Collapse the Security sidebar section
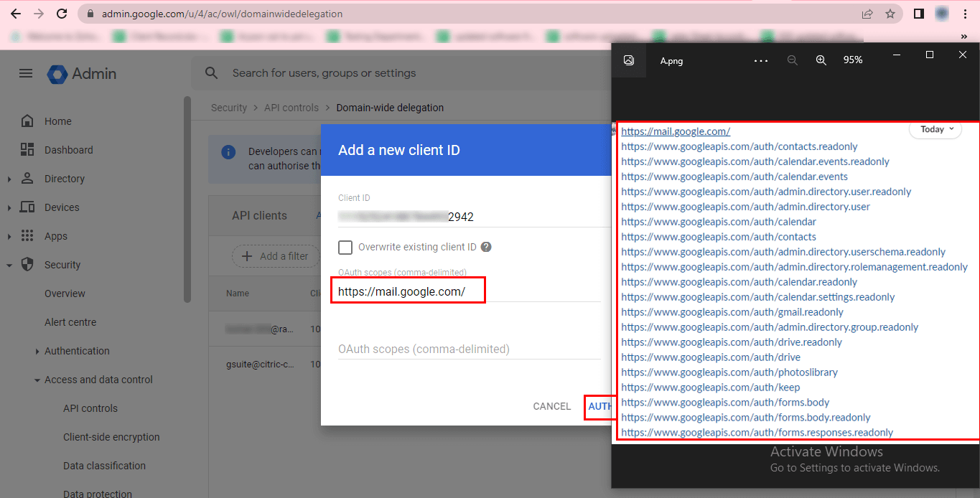 (x=9, y=266)
